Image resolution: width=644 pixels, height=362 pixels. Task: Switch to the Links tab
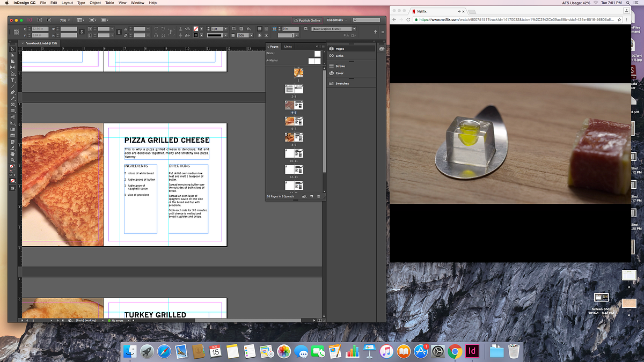288,47
